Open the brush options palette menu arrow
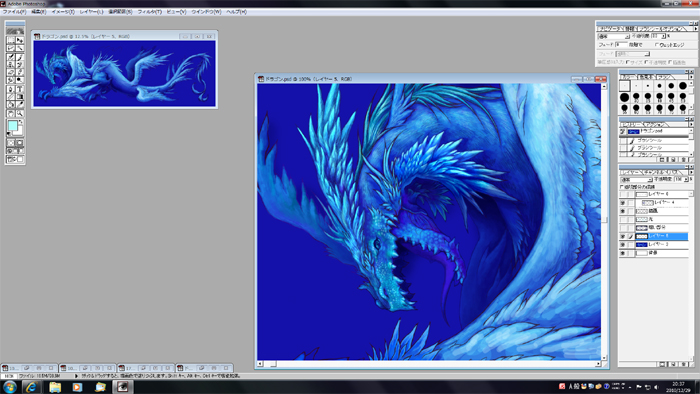This screenshot has width=700, height=394. [x=696, y=29]
